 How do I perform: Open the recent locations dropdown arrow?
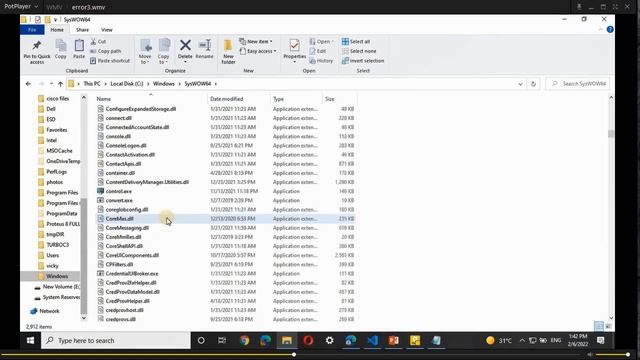pos(51,84)
